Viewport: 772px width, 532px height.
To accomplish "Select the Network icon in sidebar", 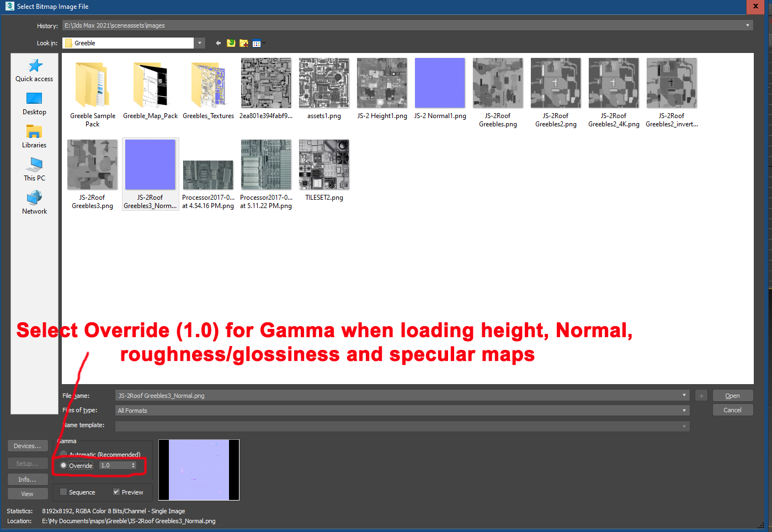I will (x=34, y=200).
